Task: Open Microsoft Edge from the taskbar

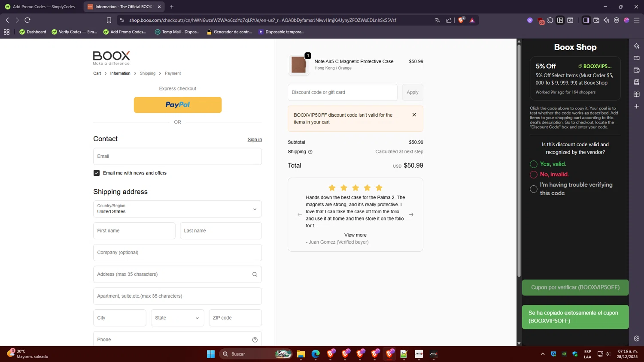Action: (316, 354)
